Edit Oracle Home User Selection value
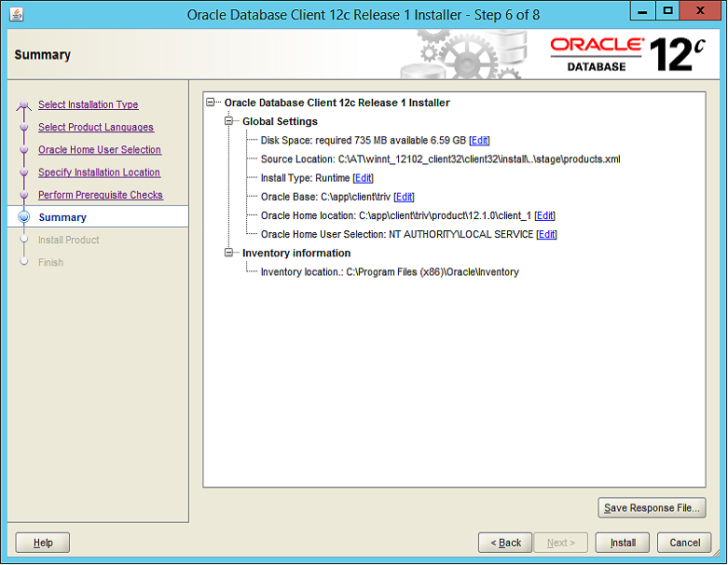 [x=547, y=235]
